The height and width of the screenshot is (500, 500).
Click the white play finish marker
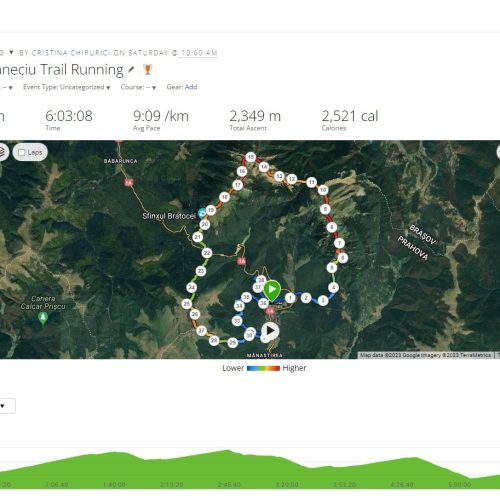point(270,331)
